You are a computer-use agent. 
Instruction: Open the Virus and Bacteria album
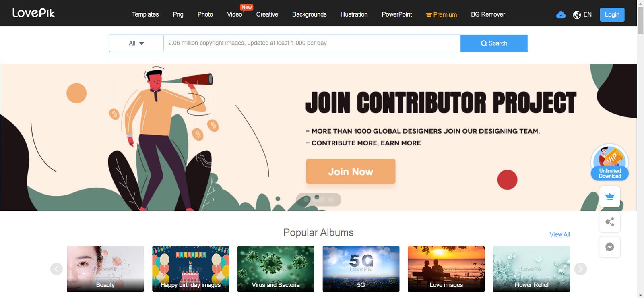point(276,269)
